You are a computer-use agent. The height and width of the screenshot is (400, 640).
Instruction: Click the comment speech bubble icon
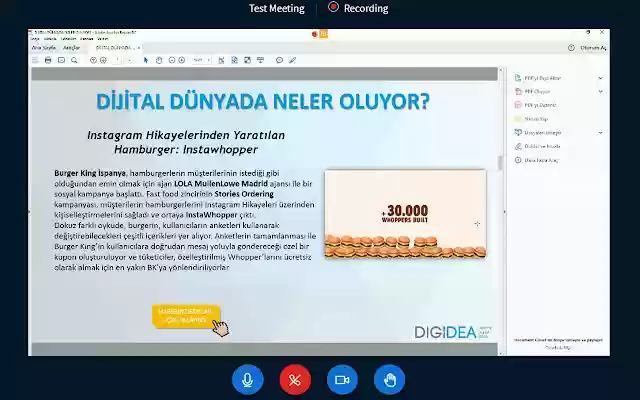(x=279, y=60)
